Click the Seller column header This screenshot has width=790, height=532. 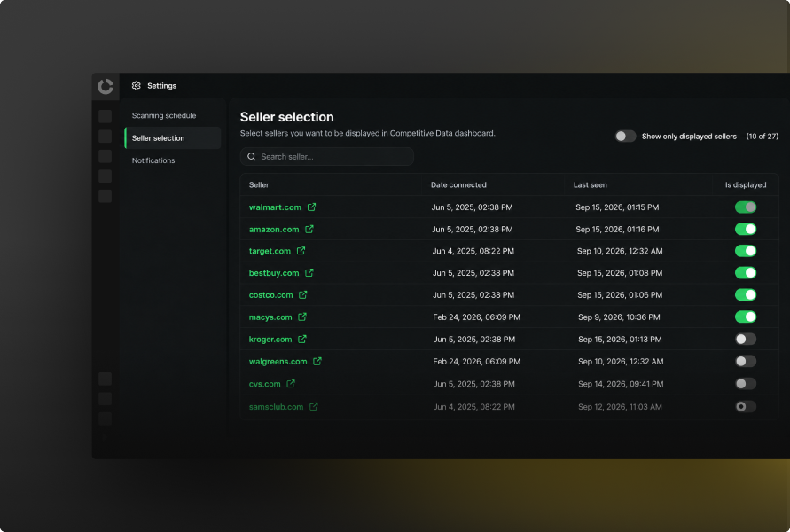259,185
